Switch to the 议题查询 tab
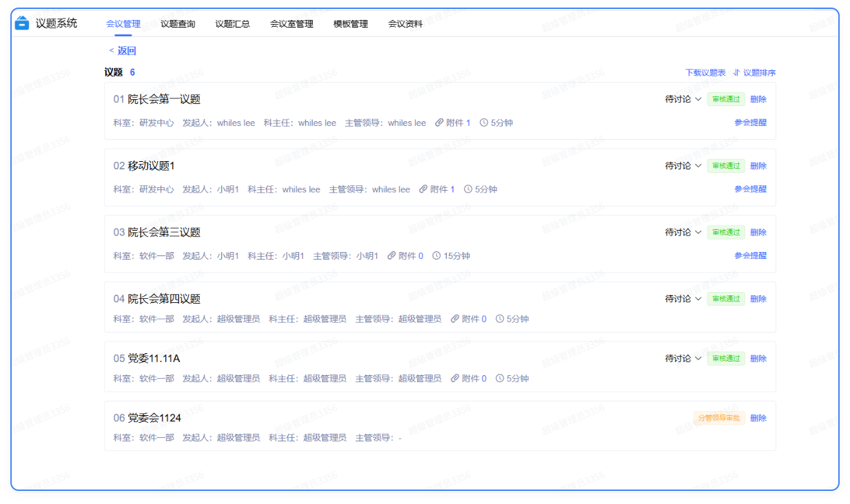Screen dimensions: 850x504 tap(178, 24)
